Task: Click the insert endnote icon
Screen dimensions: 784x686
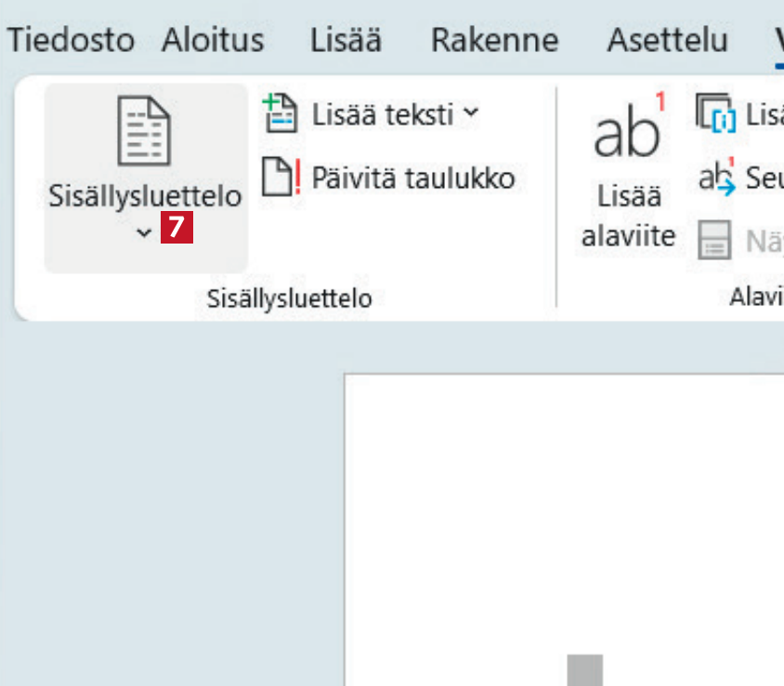Action: (716, 113)
